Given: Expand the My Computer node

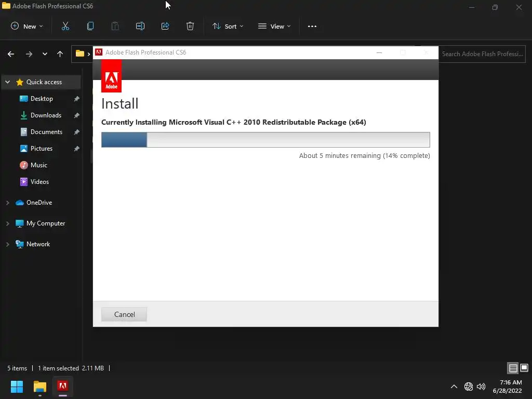Looking at the screenshot, I should 7,223.
